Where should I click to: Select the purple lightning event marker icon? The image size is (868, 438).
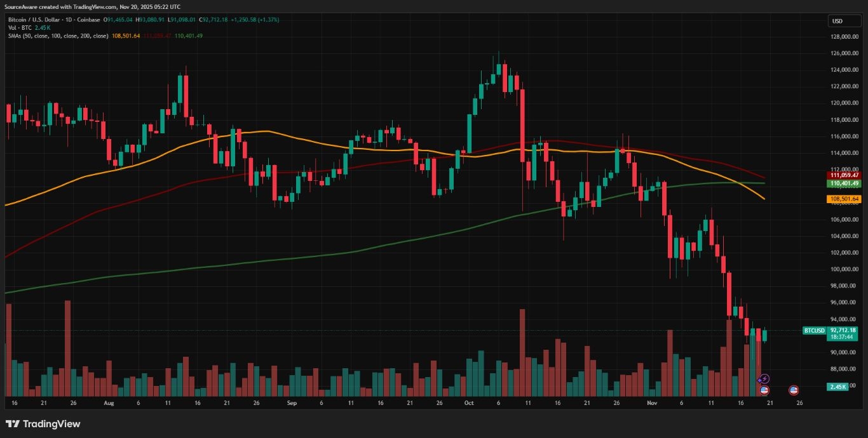pos(764,379)
